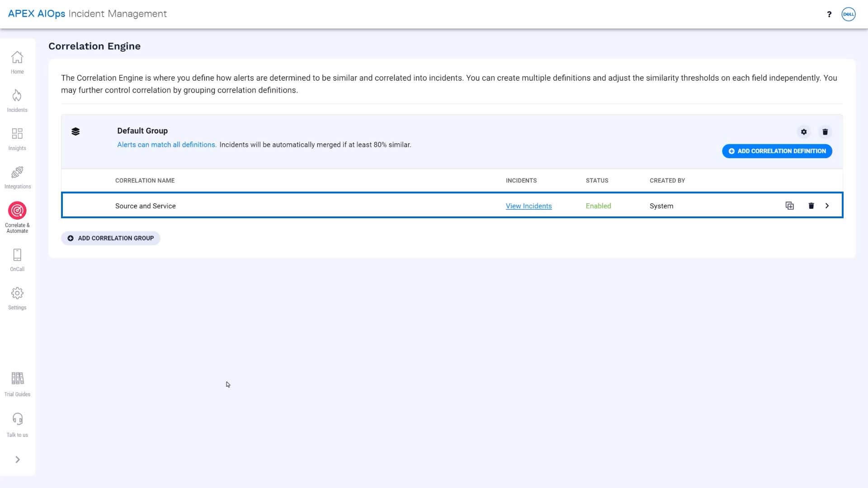Open the OnCall sidebar item
Viewport: 868px width, 488px height.
(x=17, y=255)
